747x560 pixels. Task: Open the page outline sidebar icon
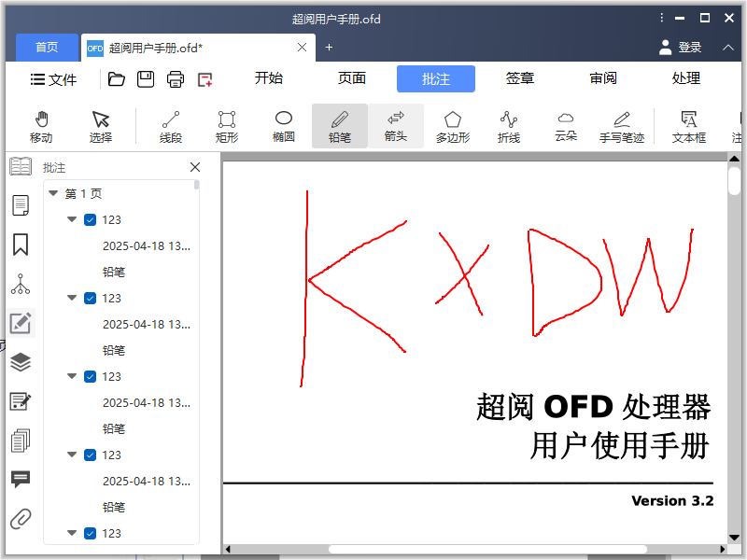[21, 205]
